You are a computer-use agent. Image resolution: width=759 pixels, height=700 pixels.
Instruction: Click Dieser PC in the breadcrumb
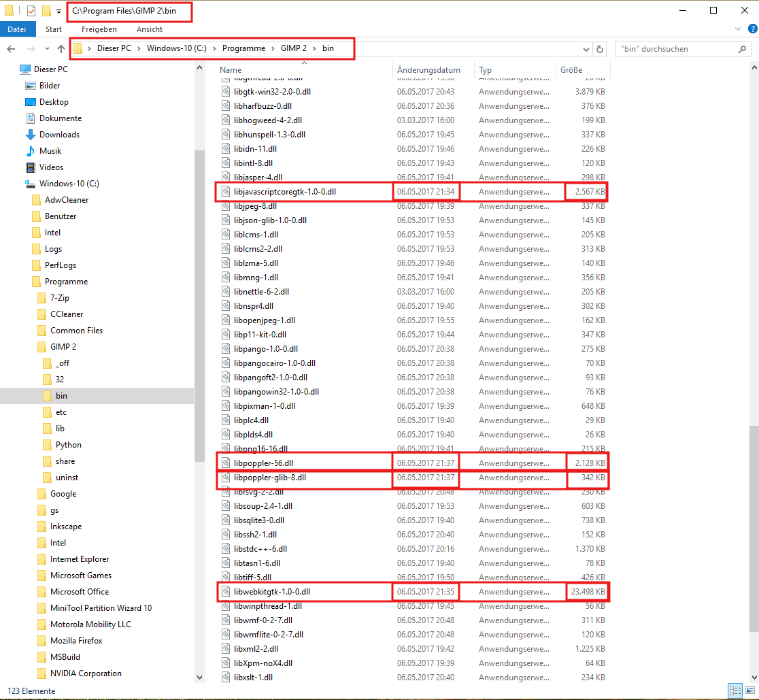click(x=114, y=48)
